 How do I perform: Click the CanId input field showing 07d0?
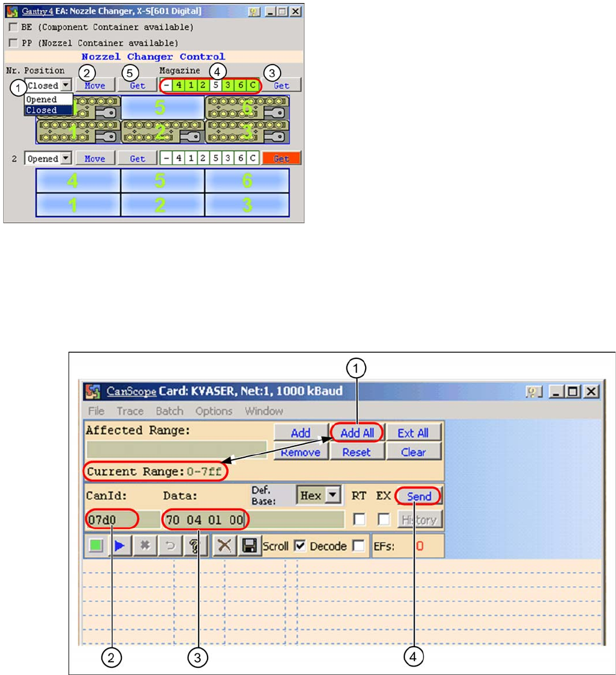122,519
